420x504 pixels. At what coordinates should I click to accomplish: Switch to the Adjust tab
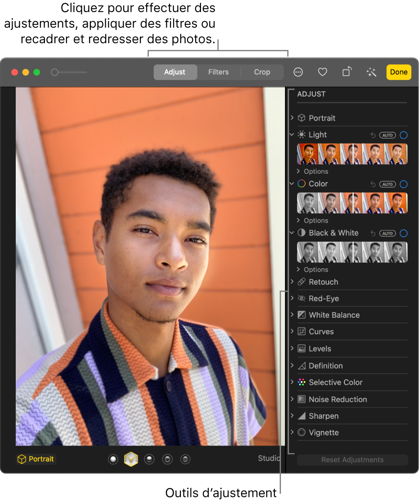pyautogui.click(x=175, y=72)
